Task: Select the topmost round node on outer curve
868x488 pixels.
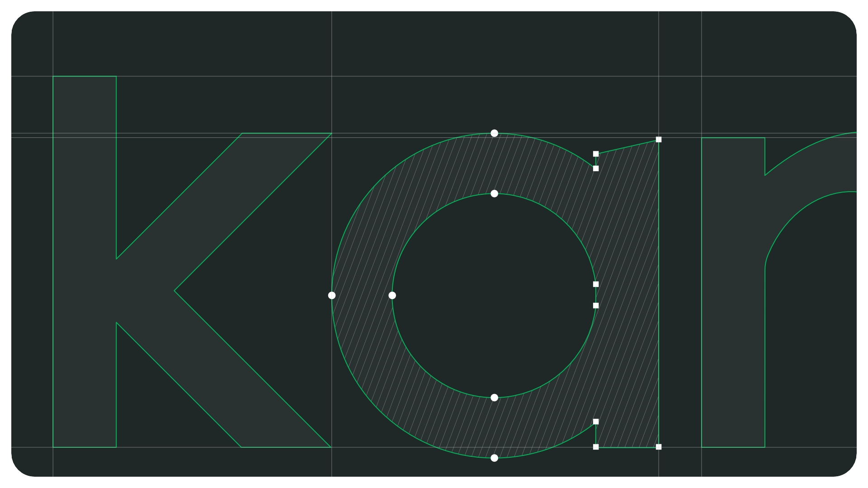Action: coord(494,133)
